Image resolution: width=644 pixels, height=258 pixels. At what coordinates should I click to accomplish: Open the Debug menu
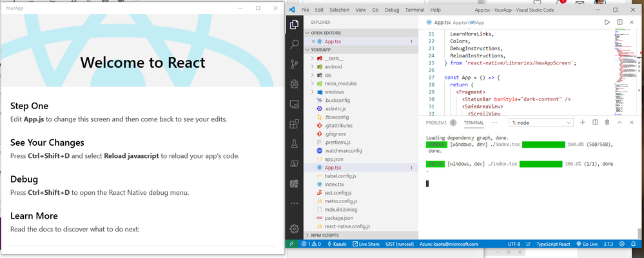(391, 10)
